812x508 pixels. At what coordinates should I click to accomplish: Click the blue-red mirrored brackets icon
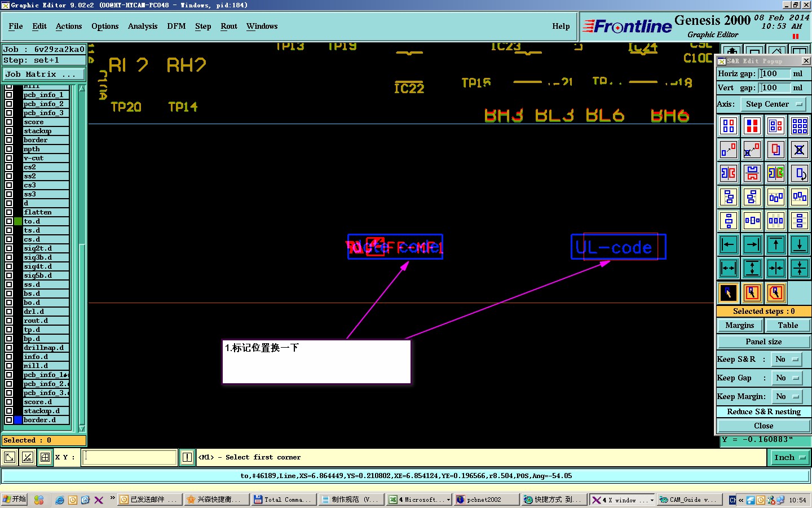729,173
